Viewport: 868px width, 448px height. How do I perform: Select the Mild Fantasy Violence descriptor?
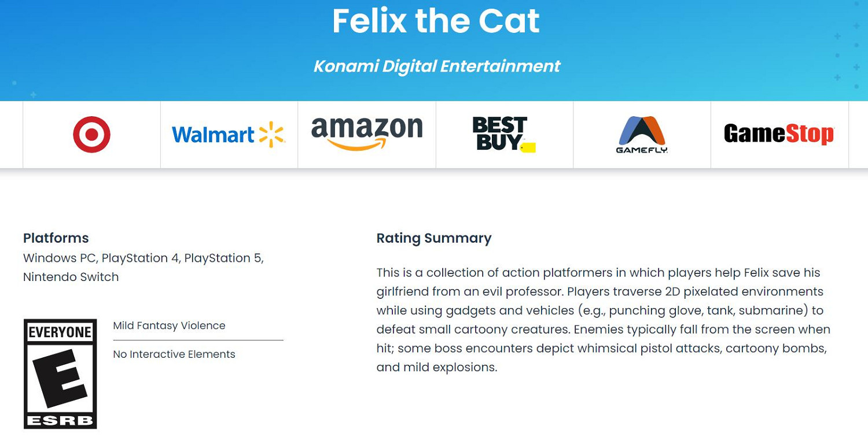pyautogui.click(x=169, y=325)
